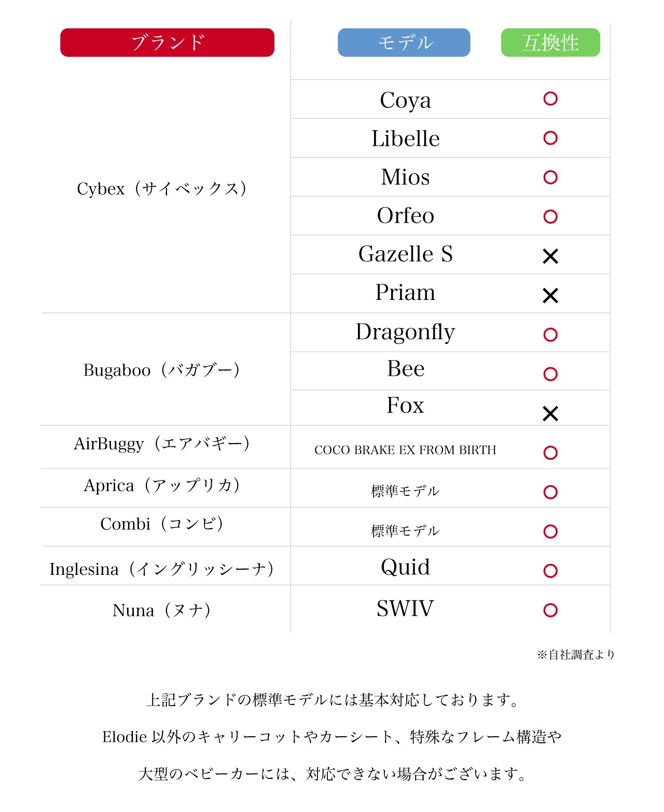Image resolution: width=664 pixels, height=812 pixels.
Task: Select the Cybex brand name cell
Action: coord(161,189)
